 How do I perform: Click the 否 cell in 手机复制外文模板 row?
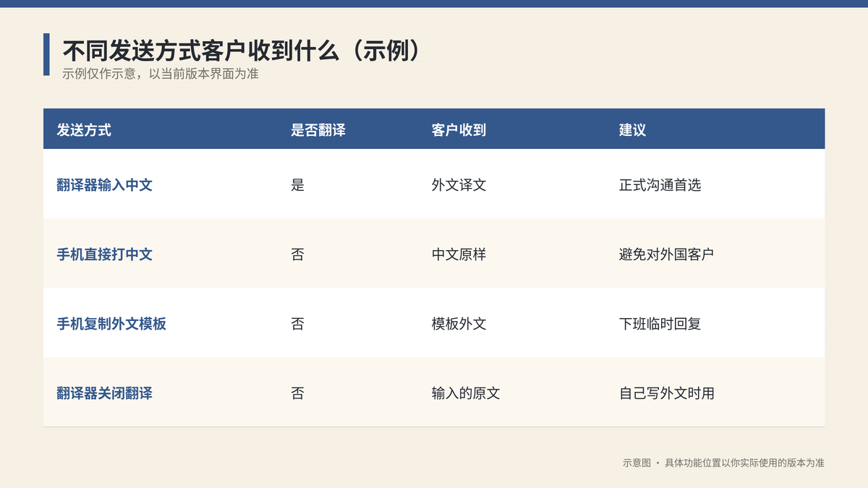[297, 324]
